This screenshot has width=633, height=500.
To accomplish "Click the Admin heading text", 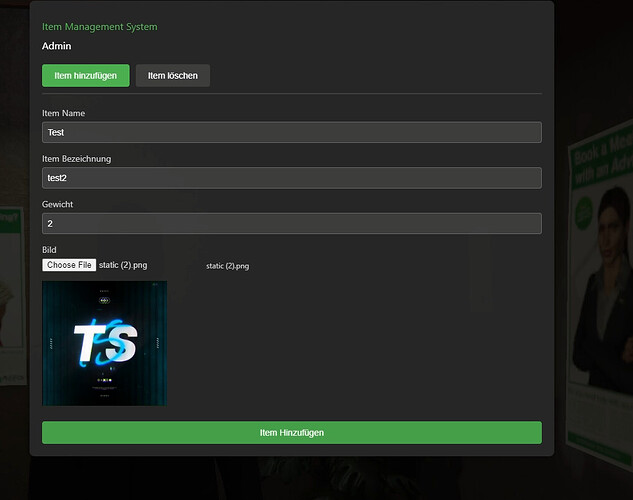I will pos(57,46).
